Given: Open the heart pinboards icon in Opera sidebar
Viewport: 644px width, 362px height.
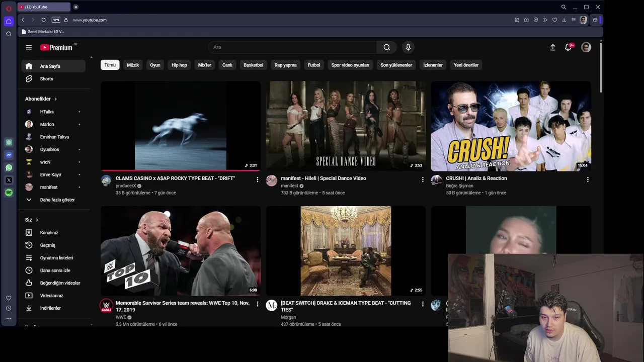Looking at the screenshot, I should coord(9,298).
